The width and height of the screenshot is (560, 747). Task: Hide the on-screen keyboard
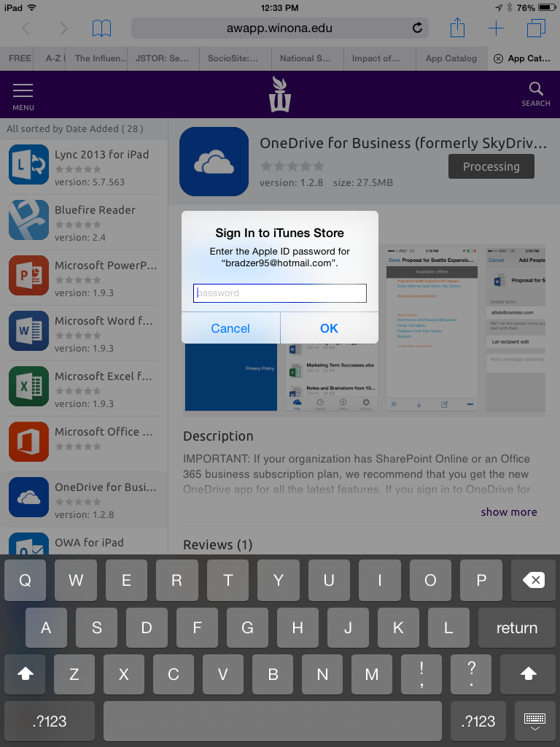[x=534, y=721]
